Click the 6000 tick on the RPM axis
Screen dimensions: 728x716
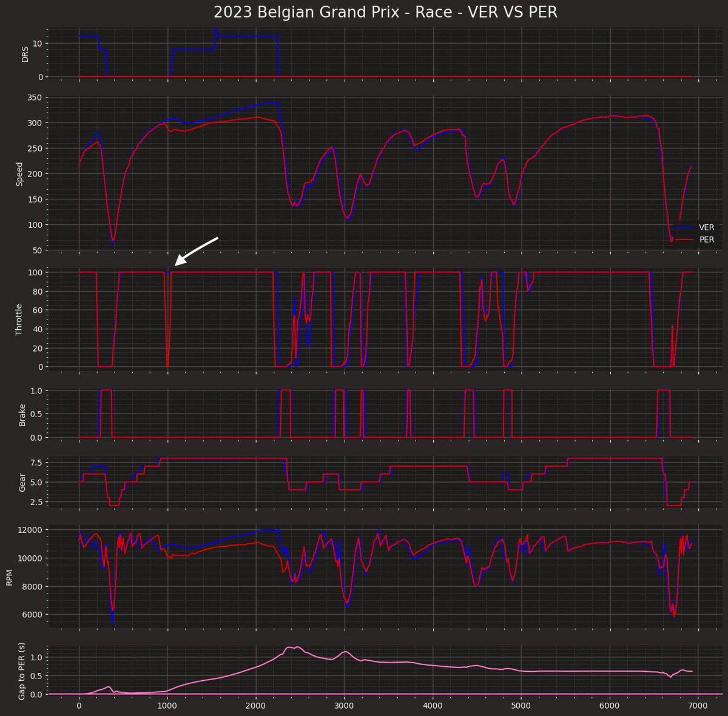(32, 615)
